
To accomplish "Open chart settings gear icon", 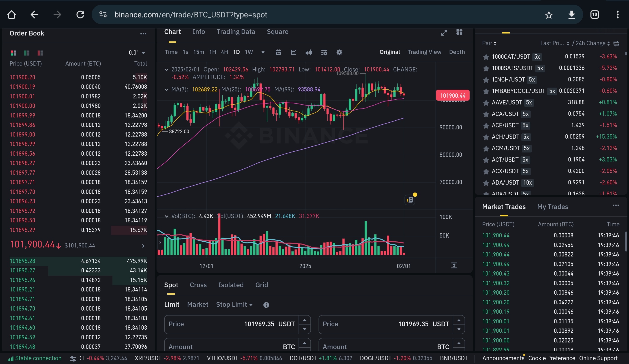I will pos(339,52).
